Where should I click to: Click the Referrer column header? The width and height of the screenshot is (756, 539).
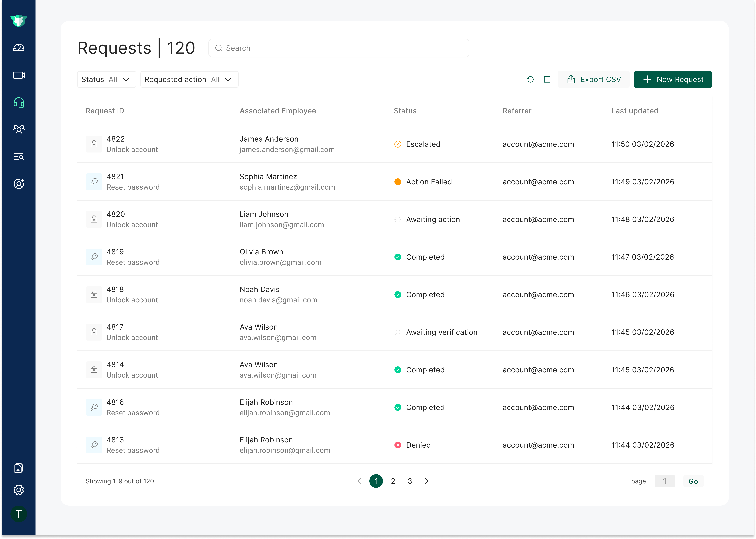[x=517, y=111]
